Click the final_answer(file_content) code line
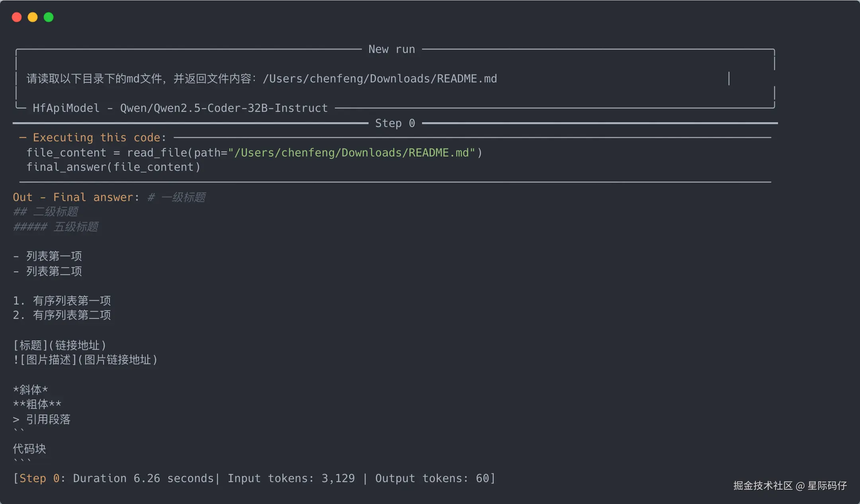The image size is (860, 504). click(x=113, y=167)
